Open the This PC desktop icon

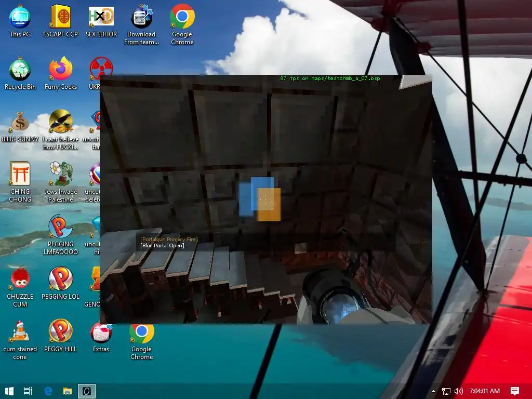click(20, 21)
